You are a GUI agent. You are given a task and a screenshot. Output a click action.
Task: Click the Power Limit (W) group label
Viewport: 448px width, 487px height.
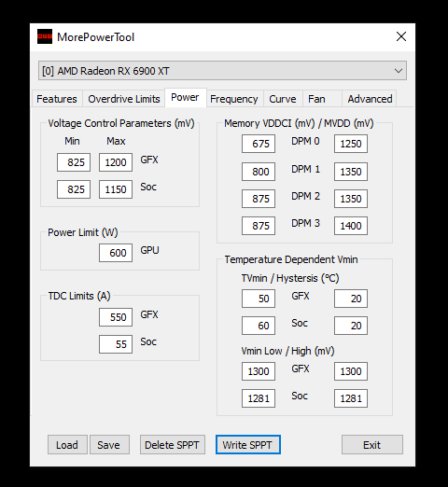coord(83,232)
